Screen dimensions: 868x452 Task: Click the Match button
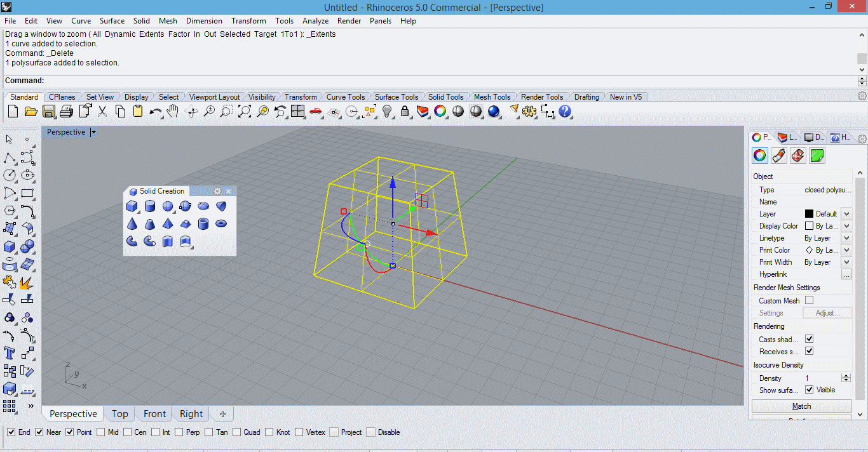(801, 406)
